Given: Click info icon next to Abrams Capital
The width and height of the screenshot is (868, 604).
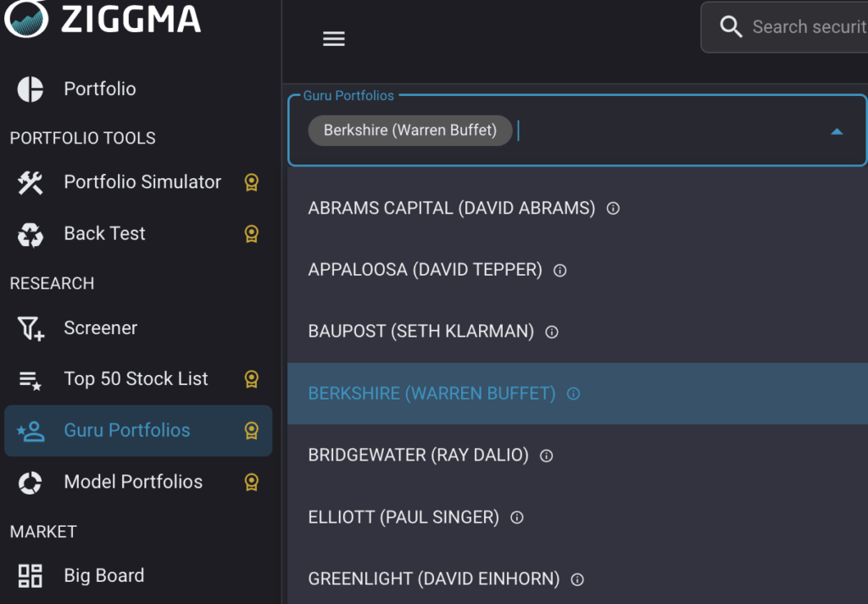Looking at the screenshot, I should tap(614, 208).
